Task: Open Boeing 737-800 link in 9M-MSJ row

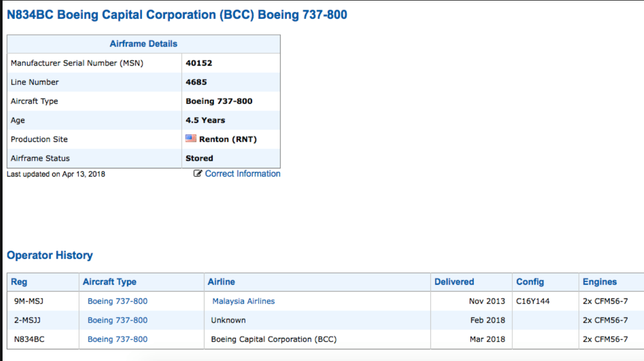Action: [x=117, y=301]
